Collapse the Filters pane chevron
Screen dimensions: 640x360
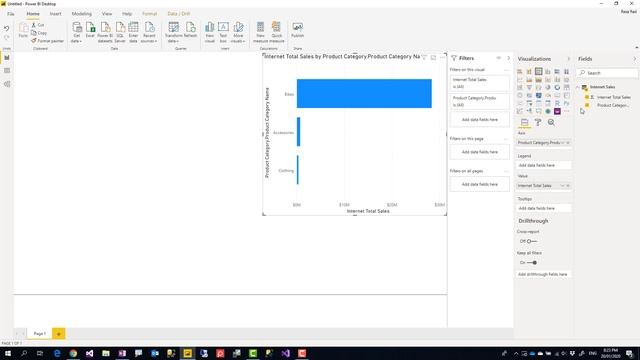click(x=509, y=58)
